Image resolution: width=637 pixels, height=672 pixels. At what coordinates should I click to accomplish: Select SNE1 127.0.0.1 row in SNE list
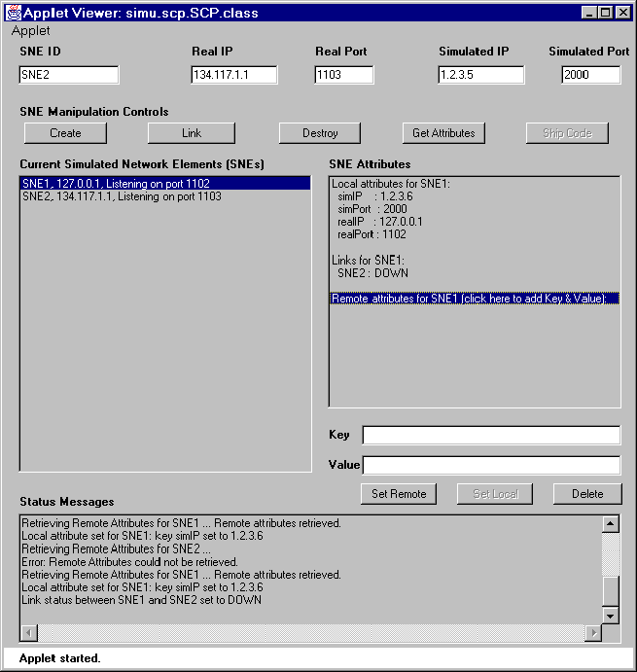coord(165,184)
